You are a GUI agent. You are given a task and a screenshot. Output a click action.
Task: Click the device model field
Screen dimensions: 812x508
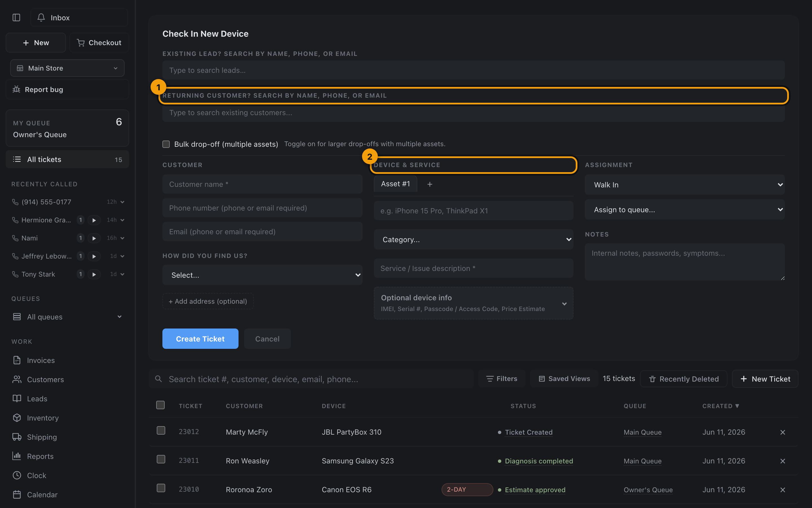point(473,211)
